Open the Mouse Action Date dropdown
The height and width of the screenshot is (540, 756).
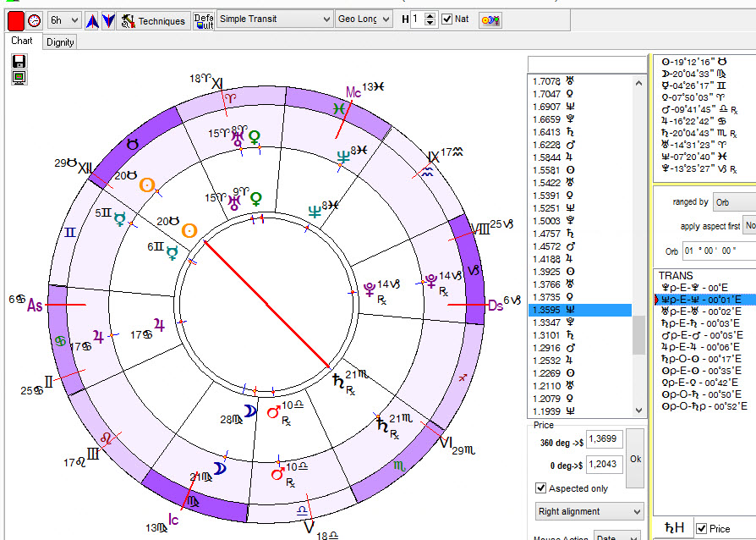[616, 537]
